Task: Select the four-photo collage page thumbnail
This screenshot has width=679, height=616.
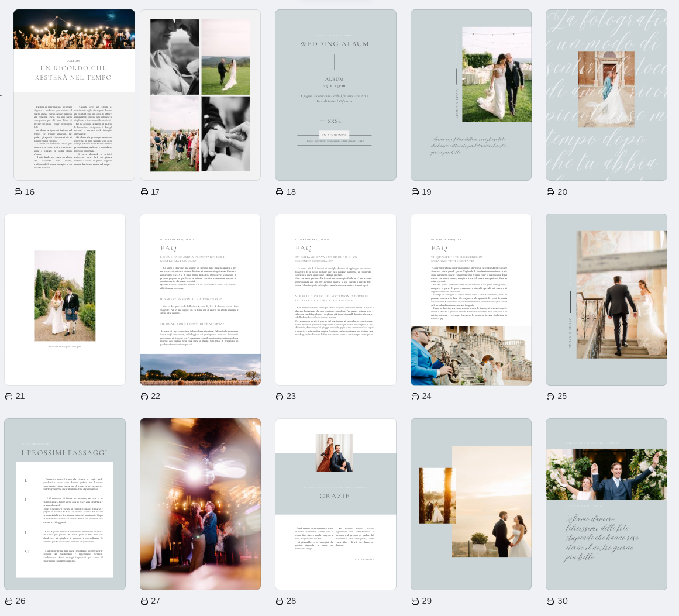Action: pos(200,95)
